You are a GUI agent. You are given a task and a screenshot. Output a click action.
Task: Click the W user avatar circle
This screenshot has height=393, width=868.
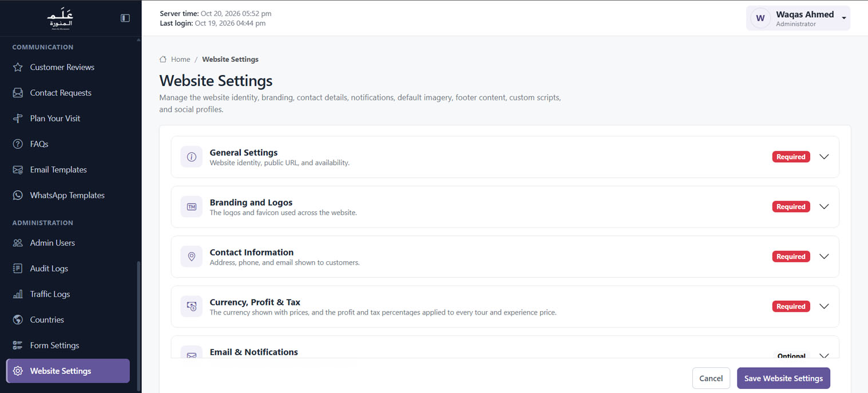coord(760,18)
